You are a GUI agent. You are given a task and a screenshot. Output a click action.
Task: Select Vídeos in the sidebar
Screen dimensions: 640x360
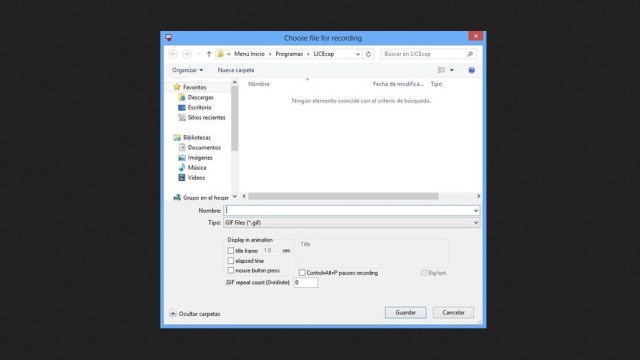pyautogui.click(x=196, y=178)
